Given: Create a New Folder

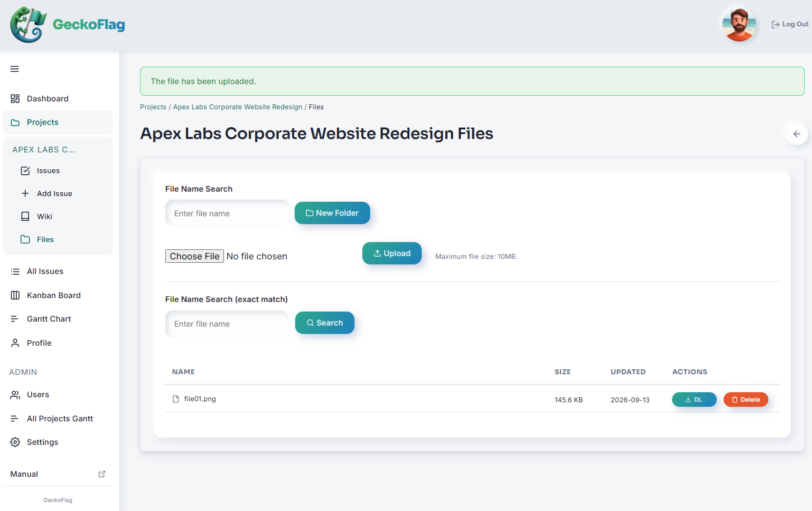Looking at the screenshot, I should click(332, 213).
